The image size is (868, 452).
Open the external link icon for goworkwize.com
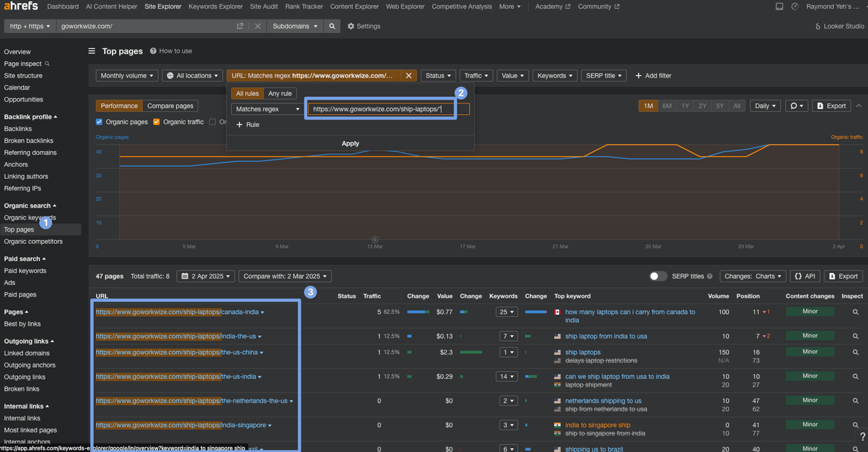[x=240, y=26]
